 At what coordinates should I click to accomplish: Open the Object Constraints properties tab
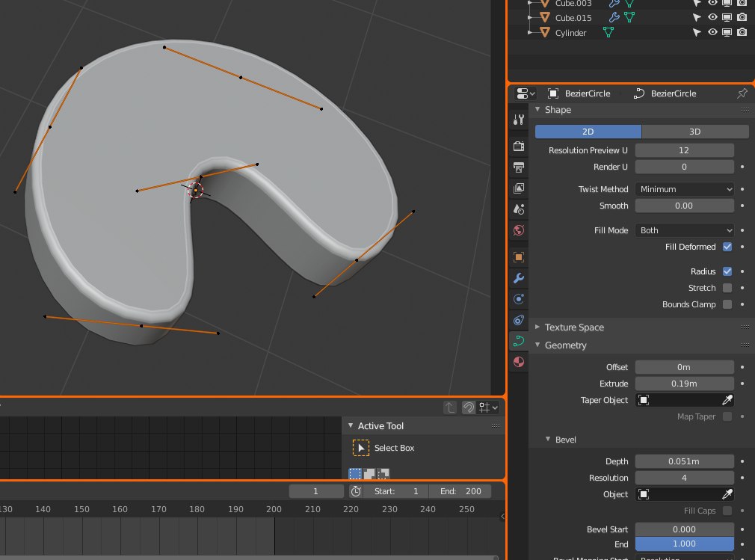coord(519,320)
